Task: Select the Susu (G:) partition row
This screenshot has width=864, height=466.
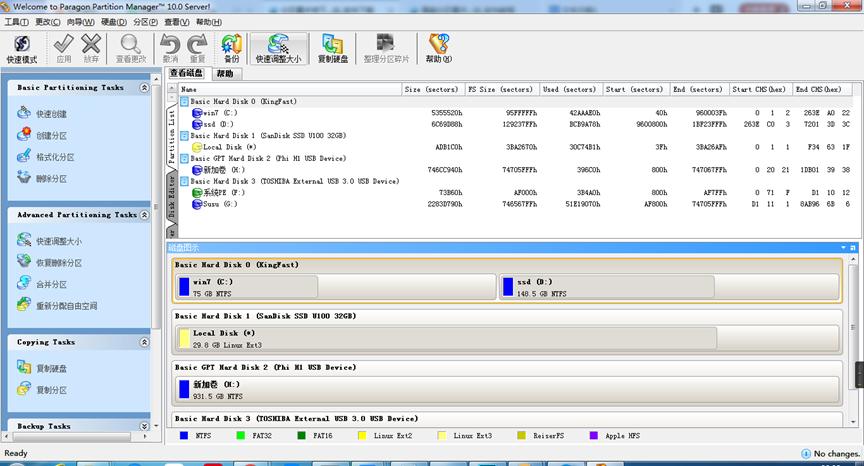Action: tap(217, 202)
